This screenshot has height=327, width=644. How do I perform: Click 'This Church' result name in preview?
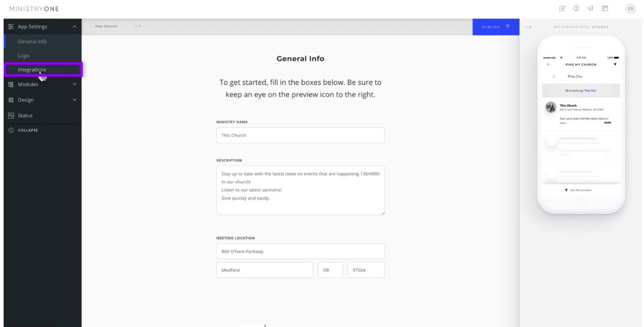[x=568, y=106]
